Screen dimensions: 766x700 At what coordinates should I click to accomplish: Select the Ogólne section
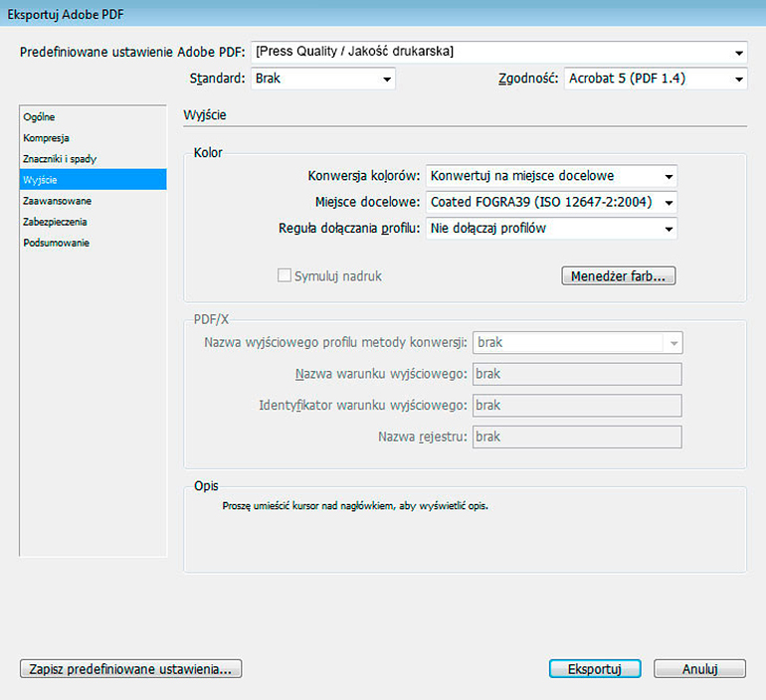click(93, 117)
